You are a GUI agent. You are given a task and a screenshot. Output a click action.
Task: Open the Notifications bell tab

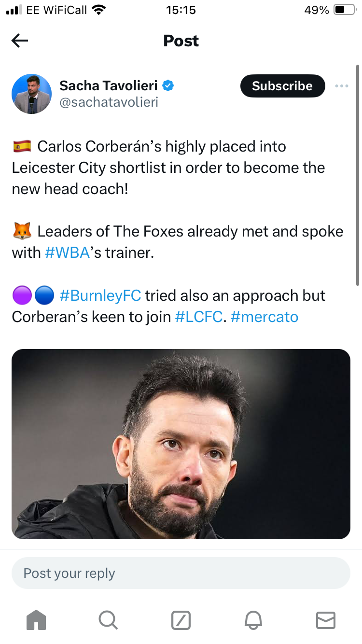click(253, 620)
